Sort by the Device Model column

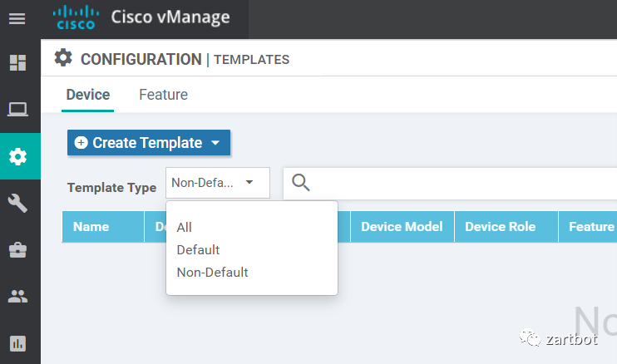tap(402, 226)
